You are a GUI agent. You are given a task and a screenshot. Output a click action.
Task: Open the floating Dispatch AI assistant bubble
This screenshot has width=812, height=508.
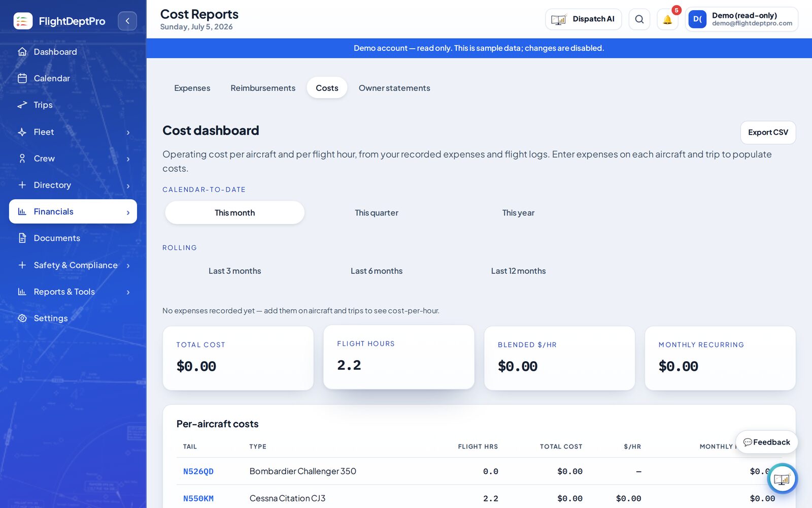tap(782, 479)
